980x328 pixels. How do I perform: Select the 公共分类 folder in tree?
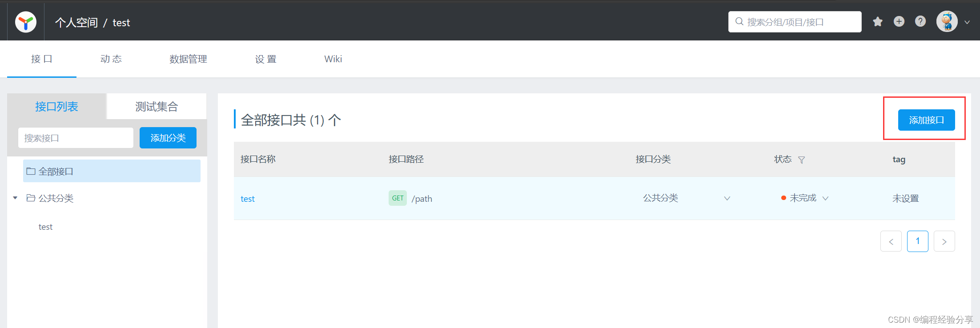point(50,198)
